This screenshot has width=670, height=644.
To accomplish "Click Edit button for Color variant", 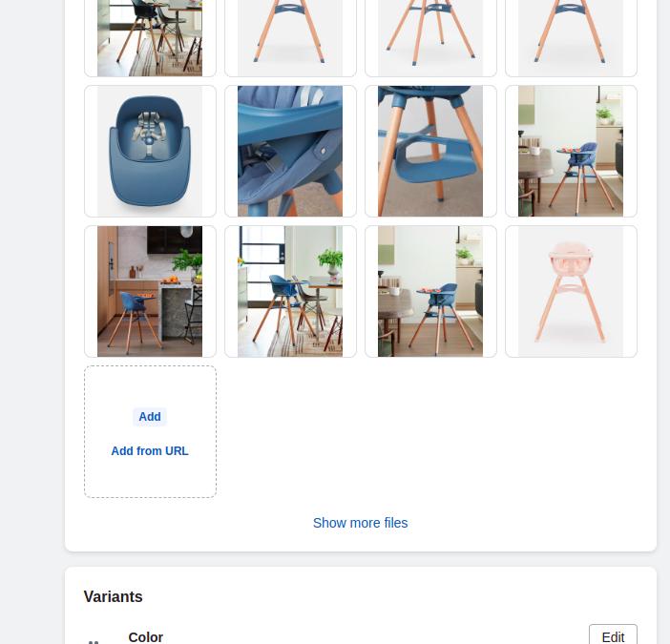I will [x=613, y=636].
